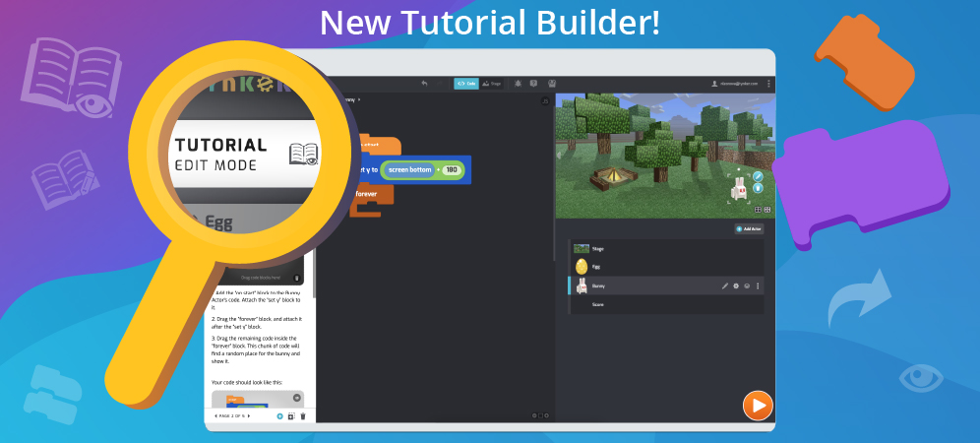Viewport: 980px width, 443px height.
Task: Click the redo arrow in the top toolbar
Action: pyautogui.click(x=440, y=84)
